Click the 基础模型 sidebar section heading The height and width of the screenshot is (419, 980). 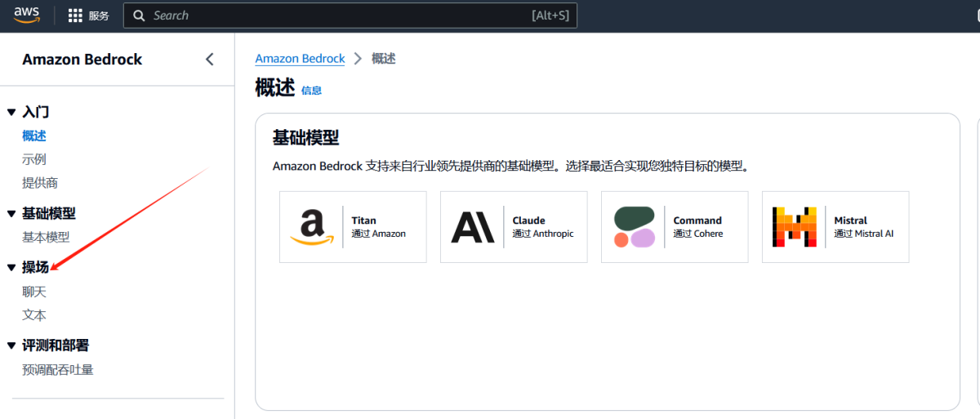[x=49, y=214]
